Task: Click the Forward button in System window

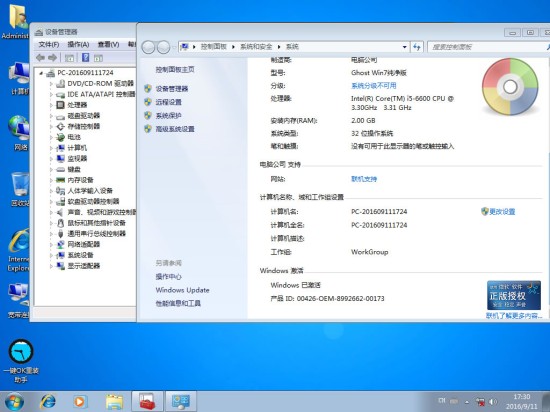Action: [163, 47]
